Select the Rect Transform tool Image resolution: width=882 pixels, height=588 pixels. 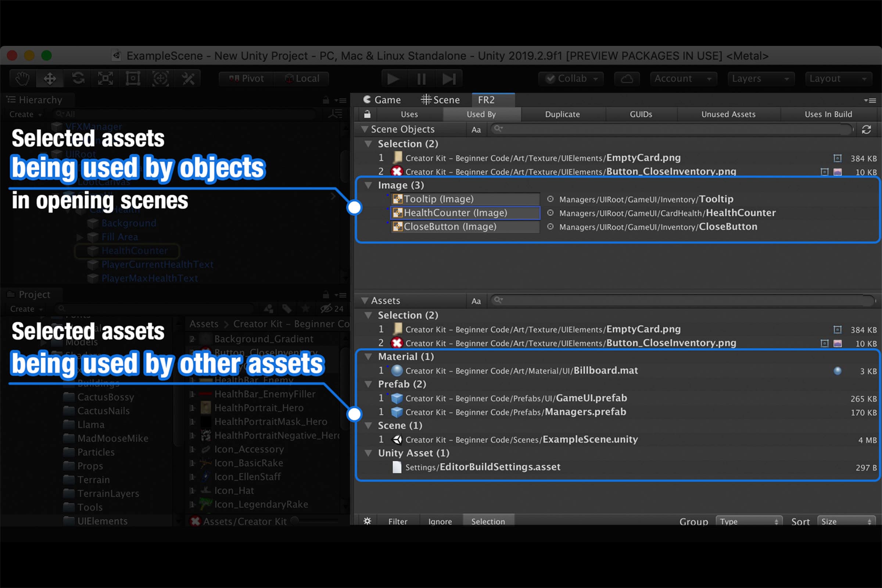coord(133,79)
